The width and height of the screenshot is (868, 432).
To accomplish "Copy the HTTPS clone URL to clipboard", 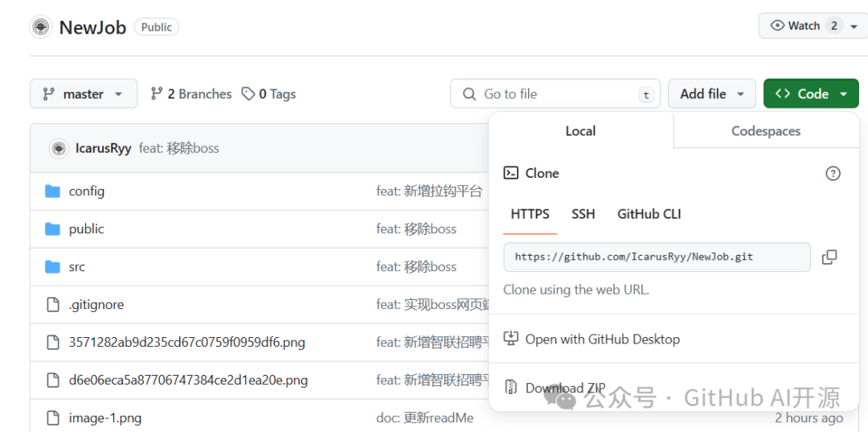I will [x=829, y=257].
